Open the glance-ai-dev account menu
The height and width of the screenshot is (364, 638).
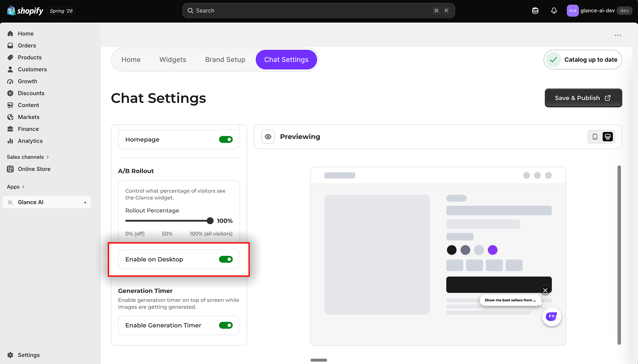click(x=599, y=11)
